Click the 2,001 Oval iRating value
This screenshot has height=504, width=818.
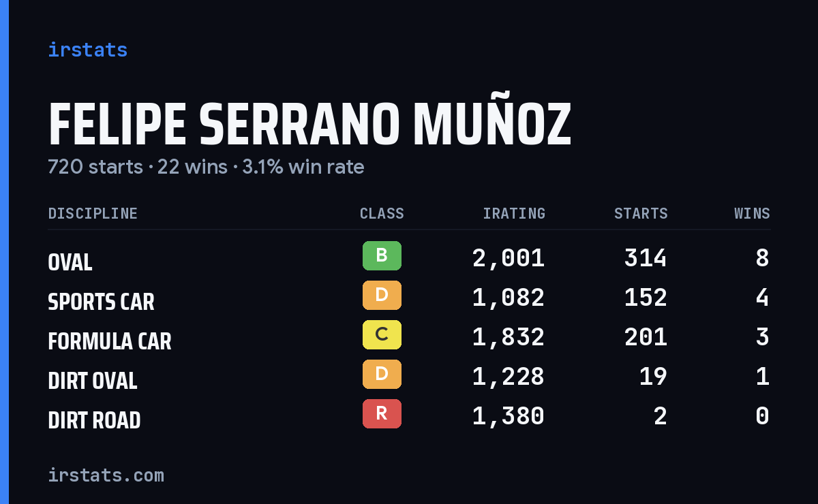point(509,258)
